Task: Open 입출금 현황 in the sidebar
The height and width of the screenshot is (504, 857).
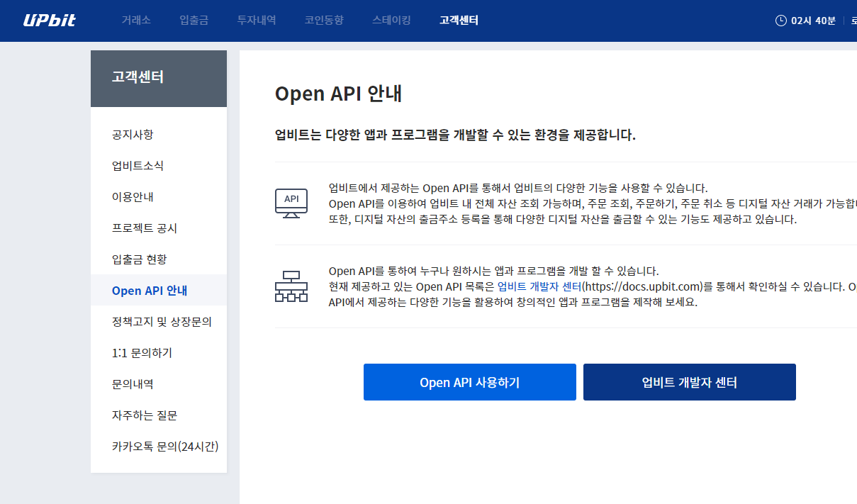Action: coord(159,259)
